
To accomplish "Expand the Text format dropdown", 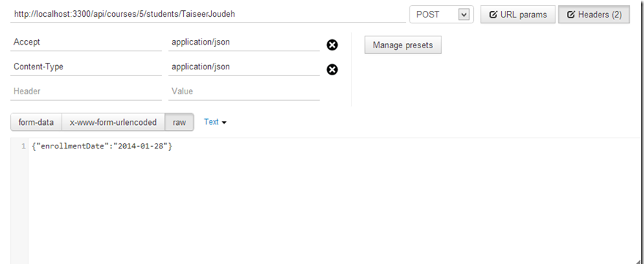I will (215, 121).
